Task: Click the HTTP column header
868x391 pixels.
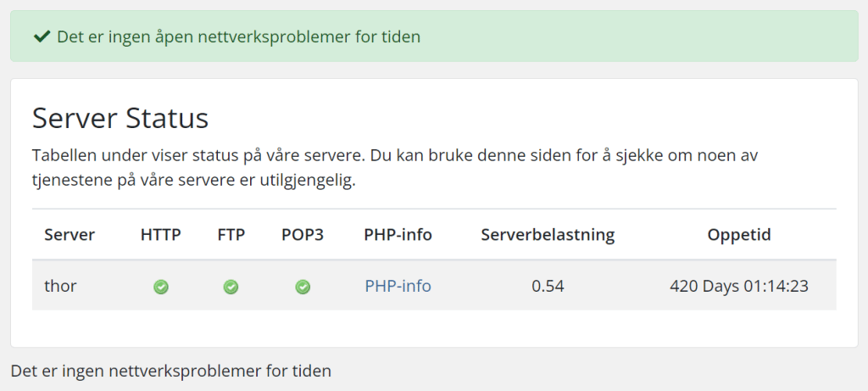Action: 161,235
